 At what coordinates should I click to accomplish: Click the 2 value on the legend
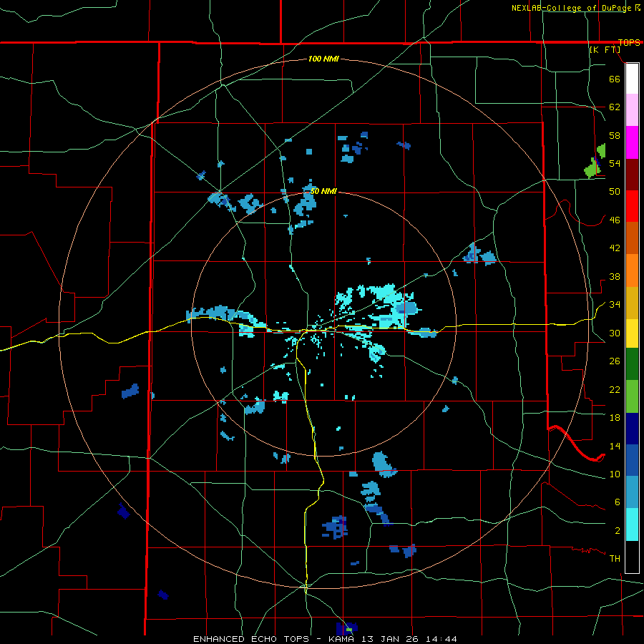[x=618, y=531]
